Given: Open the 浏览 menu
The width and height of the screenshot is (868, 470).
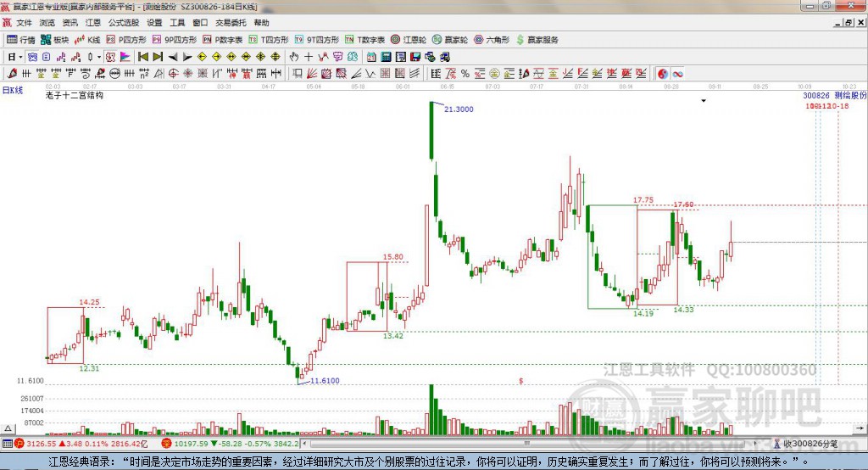Looking at the screenshot, I should 47,23.
